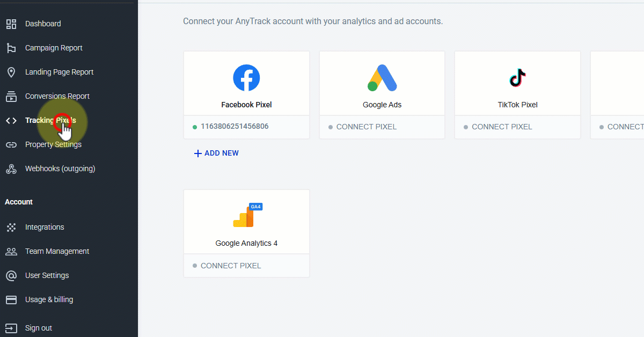Open Property Settings
This screenshot has width=644, height=337.
53,144
